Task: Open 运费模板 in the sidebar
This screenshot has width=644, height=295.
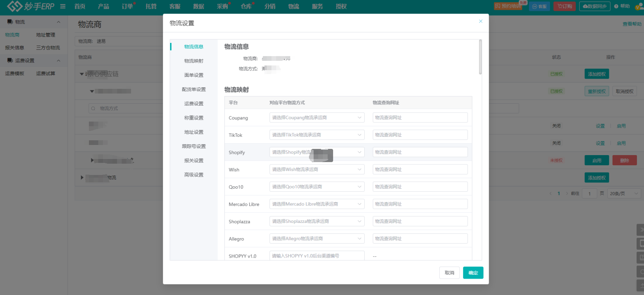Action: pos(14,74)
